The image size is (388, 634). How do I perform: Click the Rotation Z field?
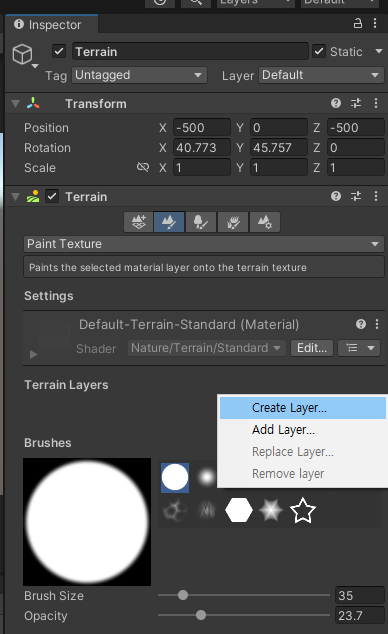[x=356, y=147]
